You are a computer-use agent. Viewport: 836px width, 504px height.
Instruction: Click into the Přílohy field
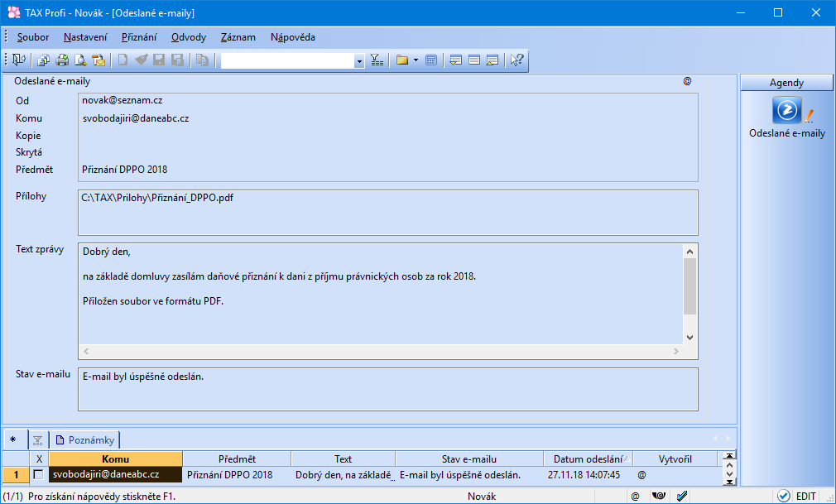(387, 213)
